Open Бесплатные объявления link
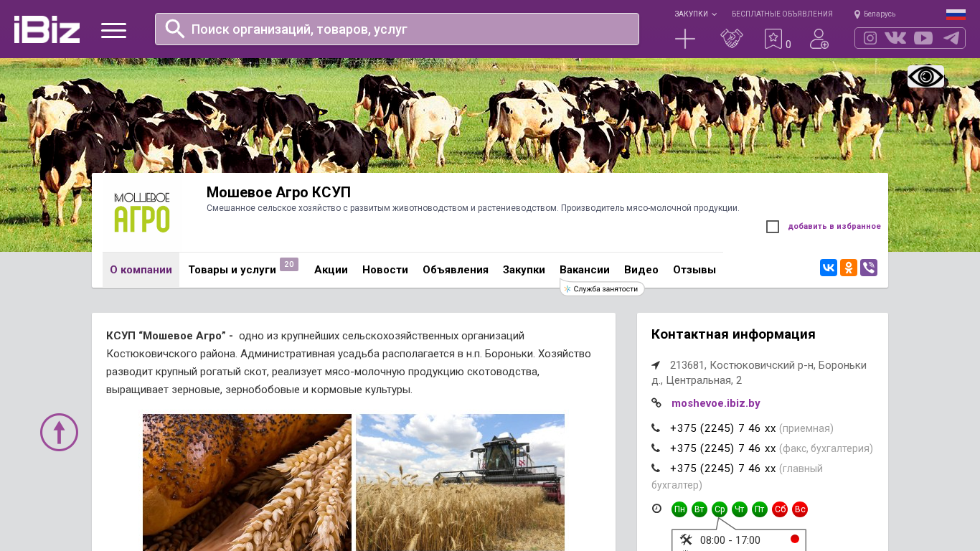Screen dimensions: 980x551 click(x=782, y=14)
